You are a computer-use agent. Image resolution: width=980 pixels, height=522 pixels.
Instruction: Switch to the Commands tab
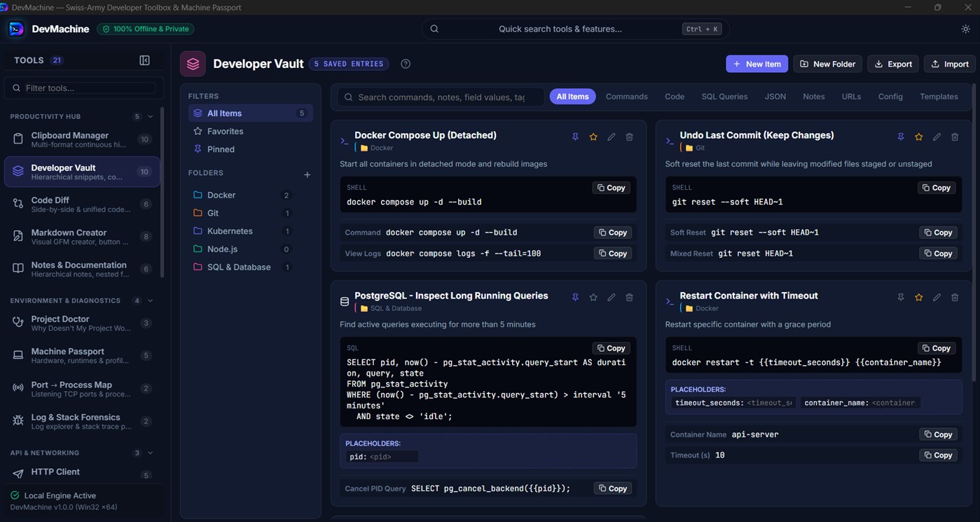point(627,97)
